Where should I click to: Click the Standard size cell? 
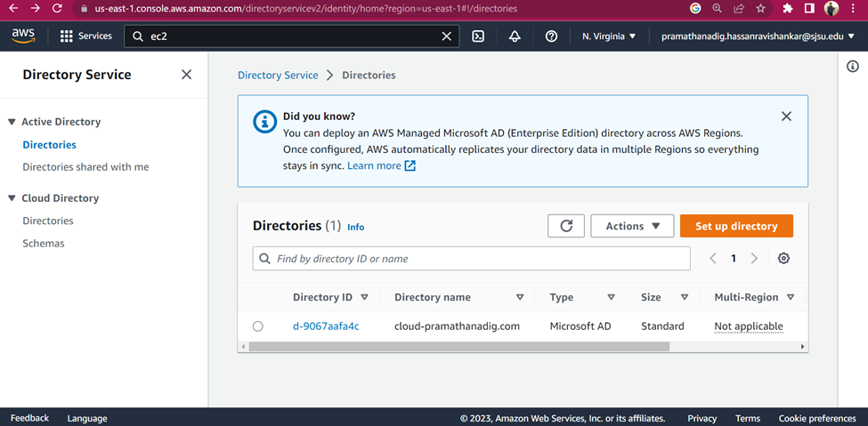pyautogui.click(x=662, y=326)
